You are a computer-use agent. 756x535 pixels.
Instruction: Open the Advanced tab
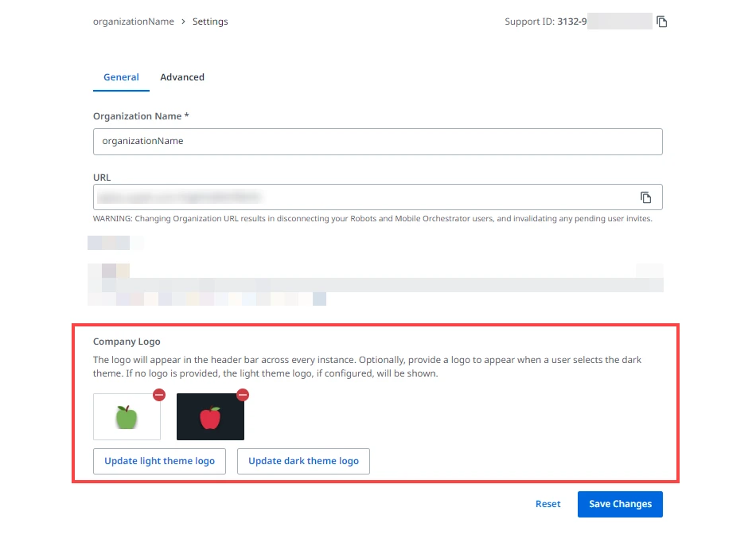pos(182,77)
